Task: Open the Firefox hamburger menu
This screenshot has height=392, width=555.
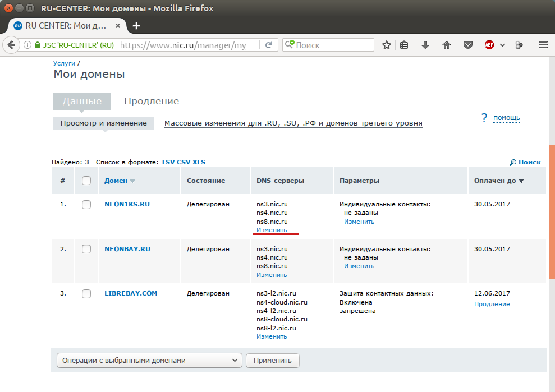Action: (x=543, y=45)
